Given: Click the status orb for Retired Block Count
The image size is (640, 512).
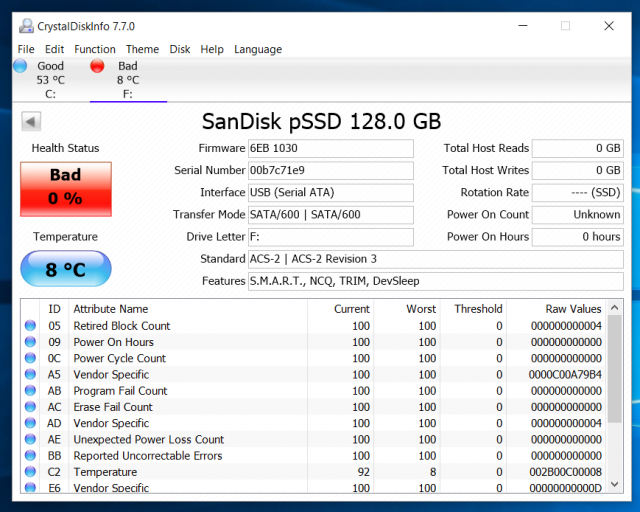Looking at the screenshot, I should (30, 326).
